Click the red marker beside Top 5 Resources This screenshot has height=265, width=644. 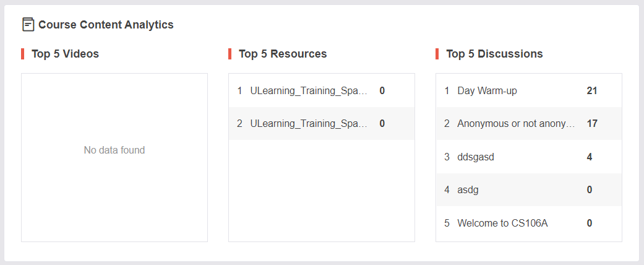pos(230,54)
